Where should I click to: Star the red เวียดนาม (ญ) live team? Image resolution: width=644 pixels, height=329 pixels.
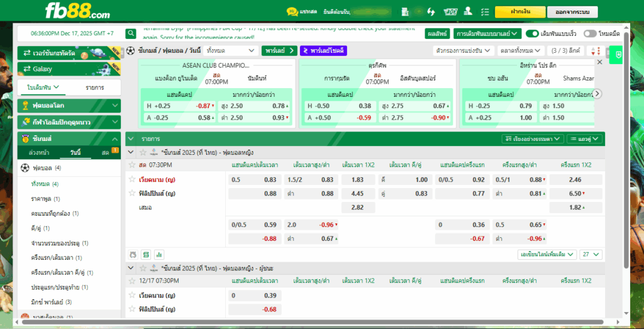click(x=132, y=179)
